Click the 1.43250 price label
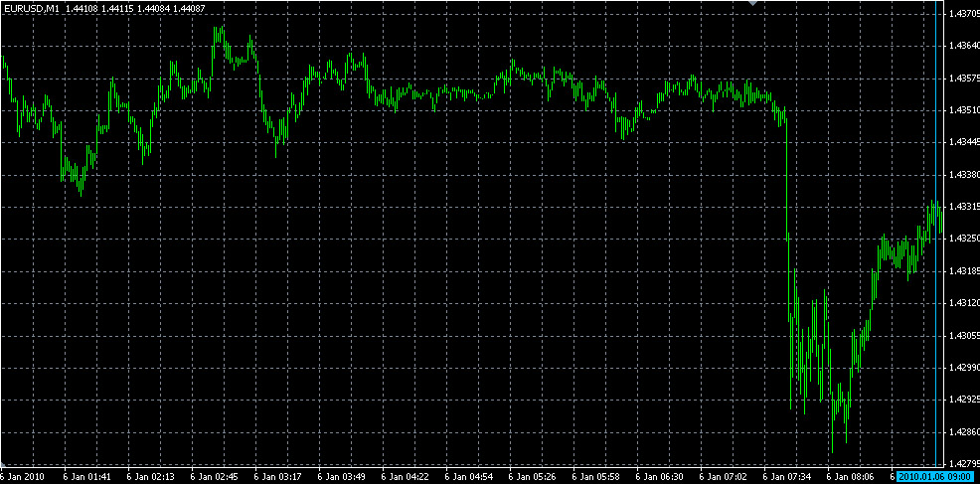This screenshot has height=484, width=980. [x=963, y=239]
